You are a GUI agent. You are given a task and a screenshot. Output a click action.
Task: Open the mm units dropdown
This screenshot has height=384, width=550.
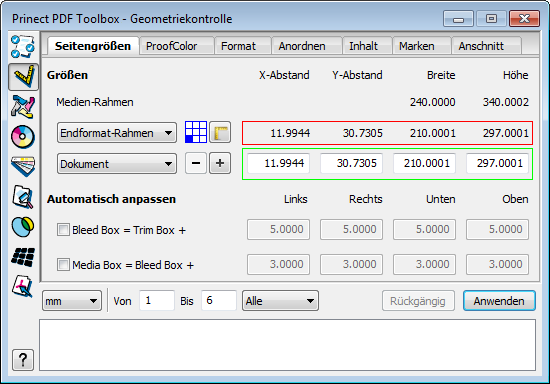tap(72, 301)
